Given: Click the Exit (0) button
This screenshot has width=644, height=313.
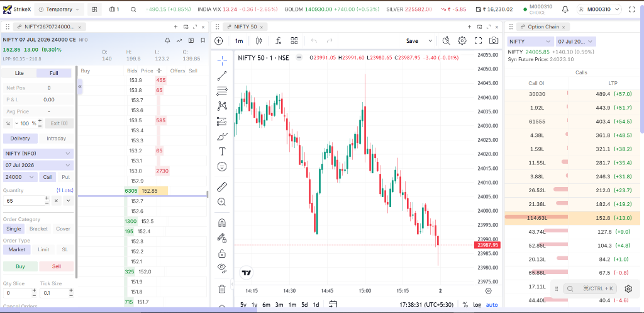Looking at the screenshot, I should (59, 123).
